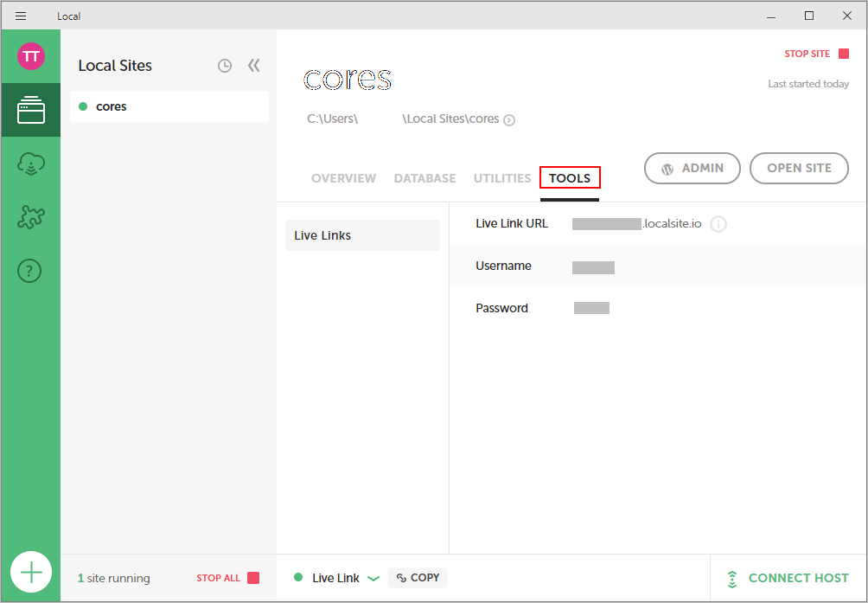Expand the Live Link dropdown chevron
This screenshot has width=868, height=603.
373,579
